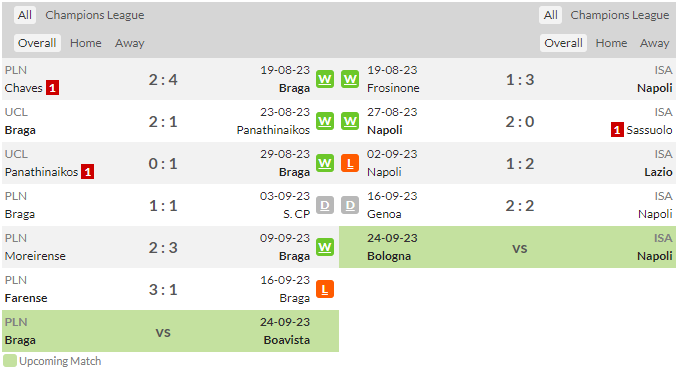Click the orange L badge for Farense vs Braga

(325, 289)
